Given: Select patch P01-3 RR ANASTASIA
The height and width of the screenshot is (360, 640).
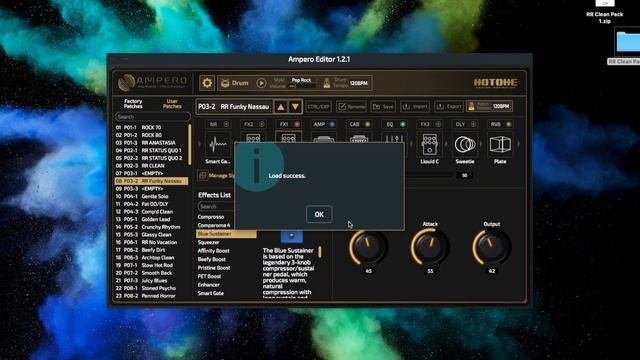Looking at the screenshot, I should point(151,143).
